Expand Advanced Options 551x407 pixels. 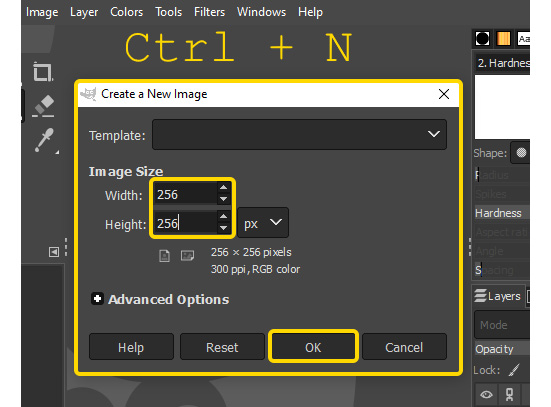click(x=97, y=299)
